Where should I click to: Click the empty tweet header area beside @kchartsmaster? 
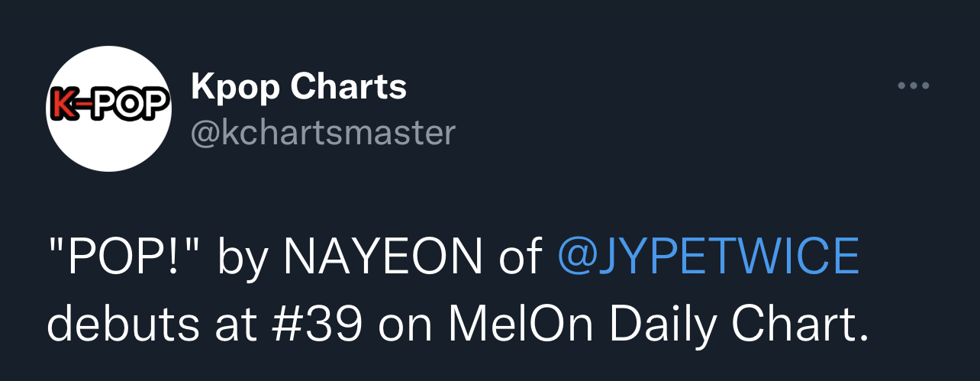point(672,133)
